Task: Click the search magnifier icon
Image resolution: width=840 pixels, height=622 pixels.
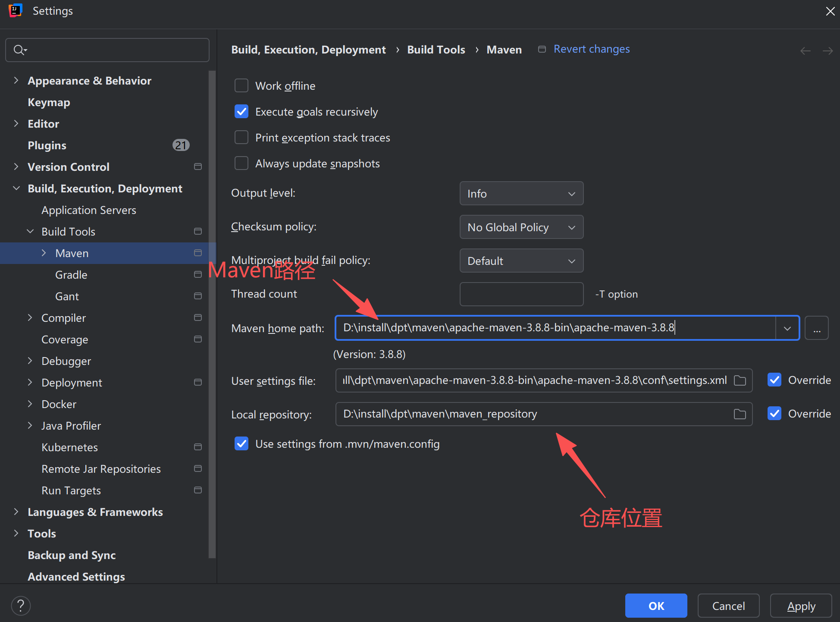Action: point(19,50)
